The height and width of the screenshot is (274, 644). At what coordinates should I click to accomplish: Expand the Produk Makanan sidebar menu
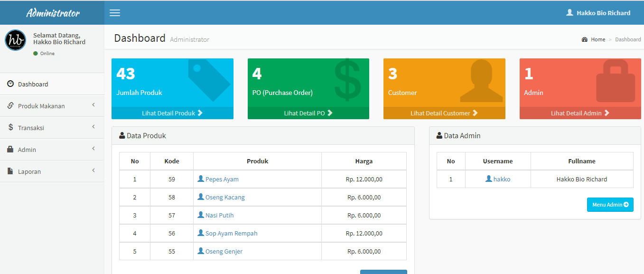pyautogui.click(x=41, y=106)
